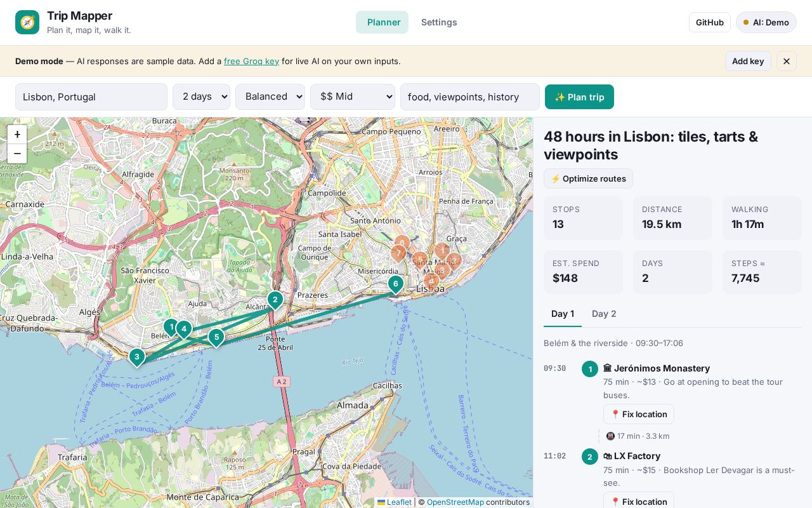Click the 17 min · 3.3 km transit leg
Viewport: 812px width, 508px height.
click(x=638, y=436)
